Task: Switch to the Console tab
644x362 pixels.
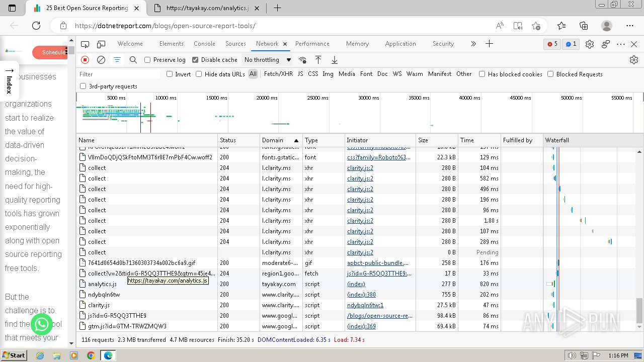Action: (204, 44)
